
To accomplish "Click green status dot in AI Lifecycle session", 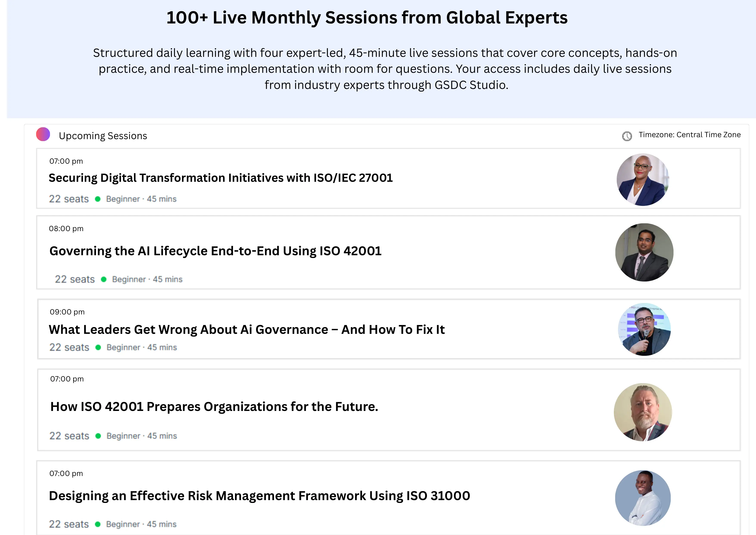I will tap(103, 279).
